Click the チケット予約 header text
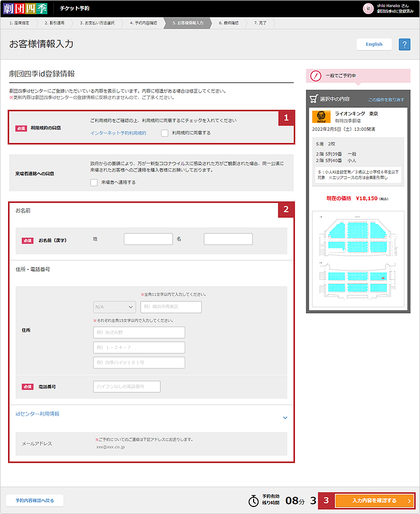Viewport: 420px width, 514px height. 74,9
